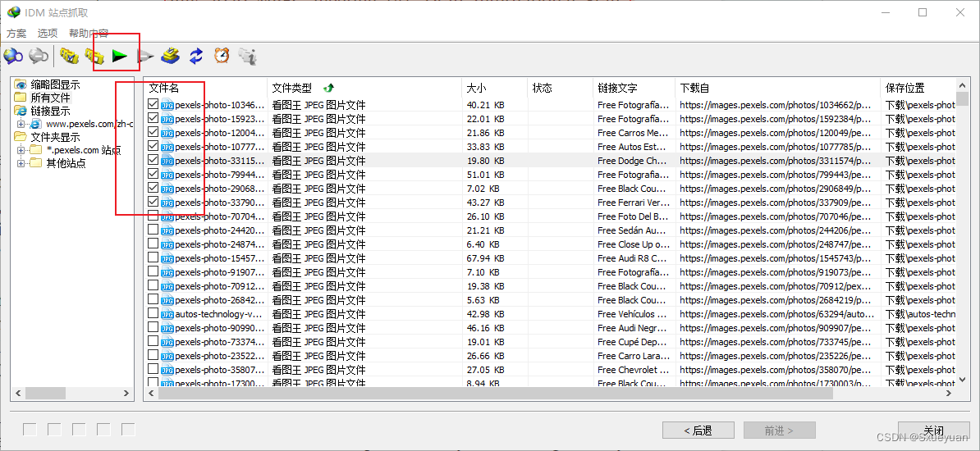The image size is (980, 451).
Task: Expand the *.pexels.com 站点 folder node
Action: click(x=21, y=150)
